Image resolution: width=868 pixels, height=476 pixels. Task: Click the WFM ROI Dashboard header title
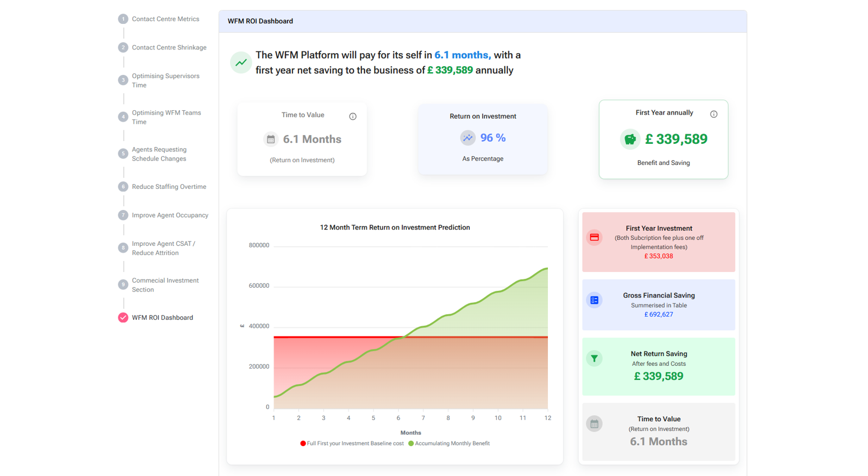click(260, 21)
